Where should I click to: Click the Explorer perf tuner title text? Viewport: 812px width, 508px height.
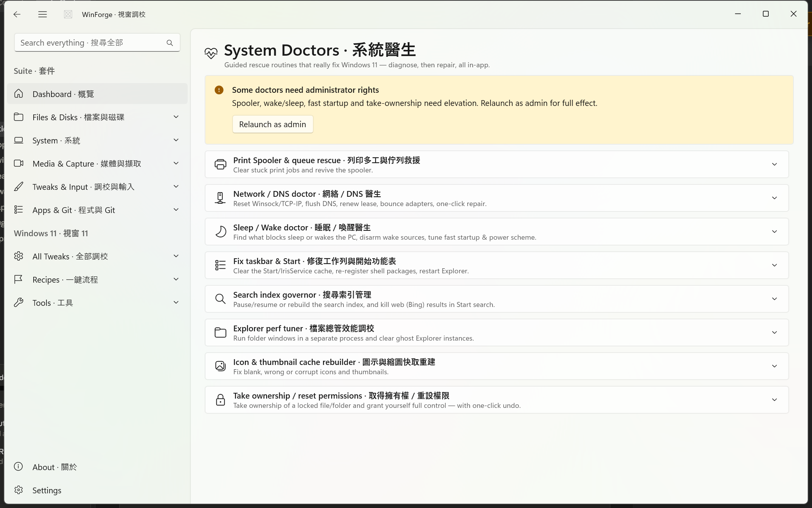[304, 328]
